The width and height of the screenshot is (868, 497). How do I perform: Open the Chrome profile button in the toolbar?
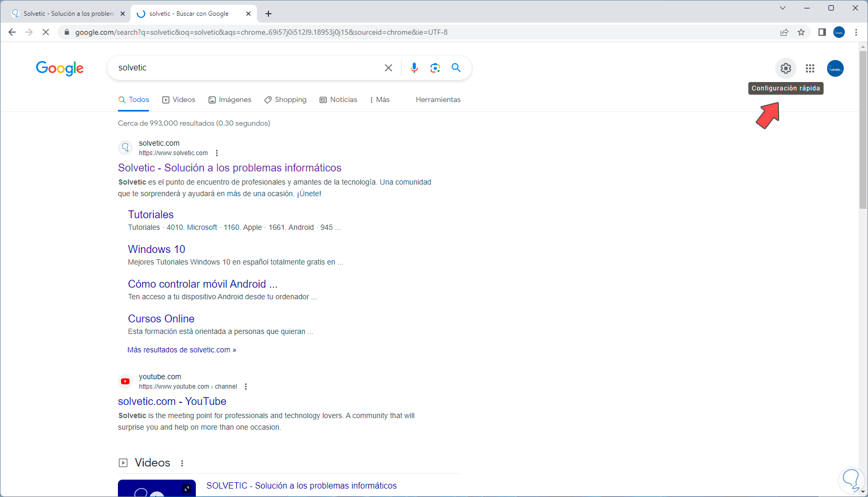[x=839, y=32]
